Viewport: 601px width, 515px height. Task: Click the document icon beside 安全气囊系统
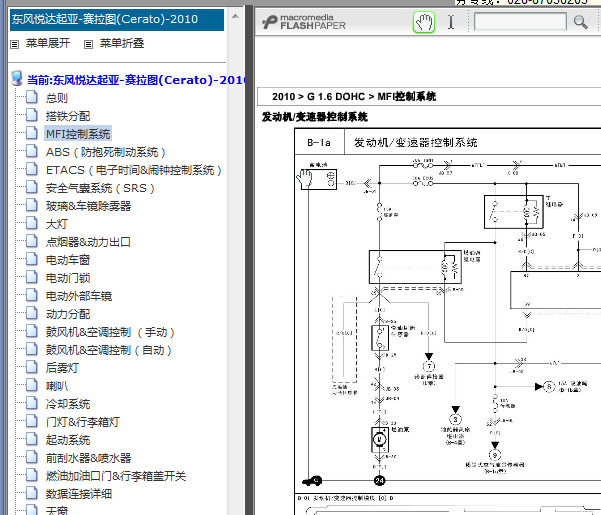[x=32, y=187]
